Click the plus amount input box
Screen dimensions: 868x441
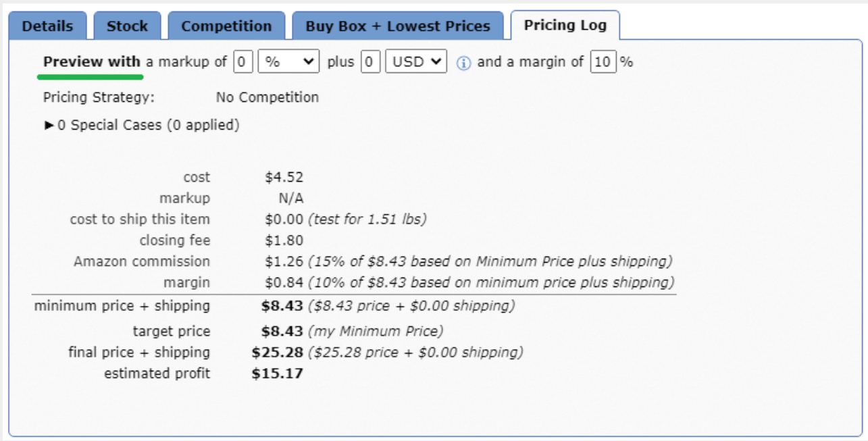(x=370, y=62)
